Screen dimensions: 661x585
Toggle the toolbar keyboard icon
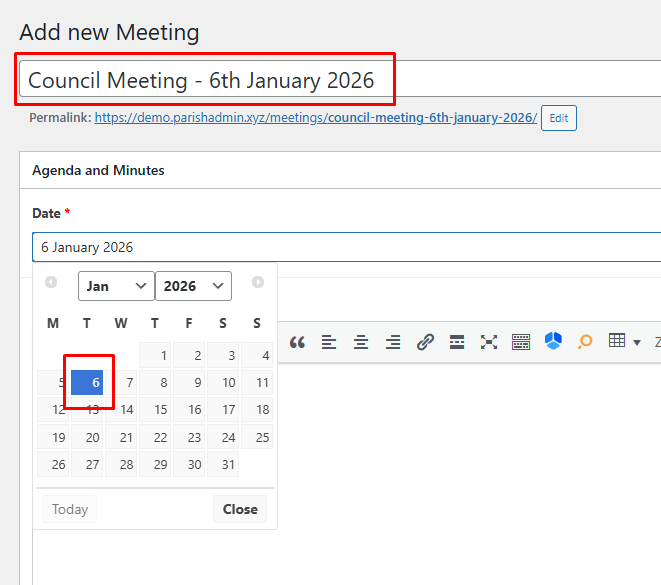click(521, 342)
